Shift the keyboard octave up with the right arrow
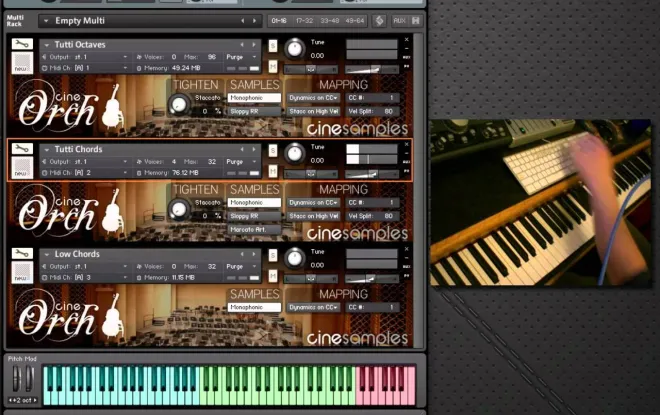 (35, 400)
